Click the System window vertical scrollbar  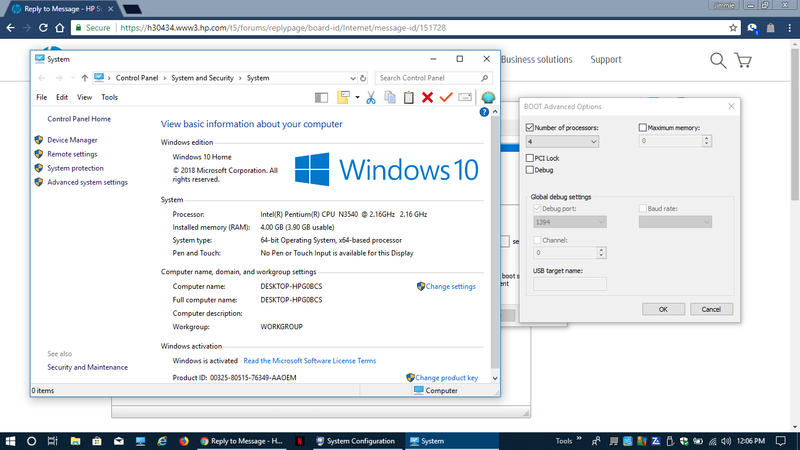tap(495, 241)
